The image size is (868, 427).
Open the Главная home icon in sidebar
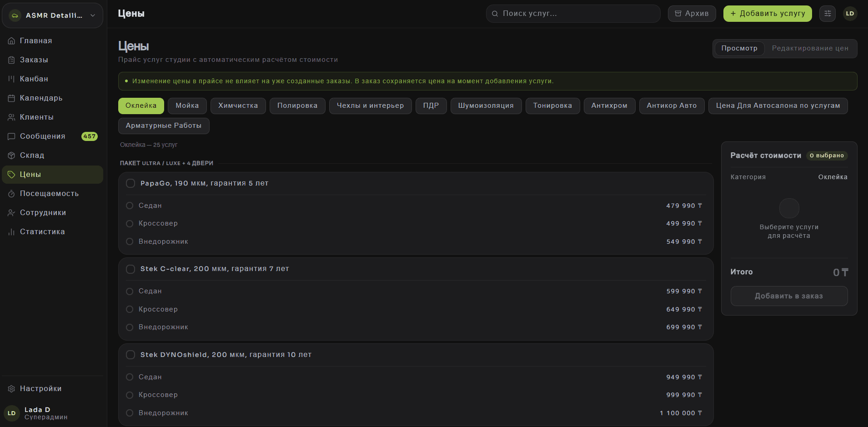(x=11, y=41)
